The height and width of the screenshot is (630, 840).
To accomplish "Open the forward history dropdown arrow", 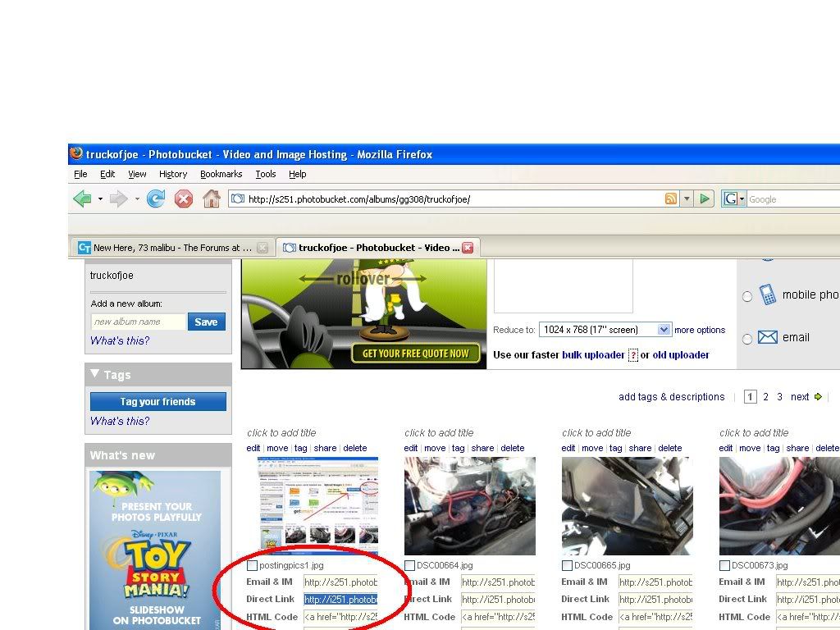I will 137,199.
